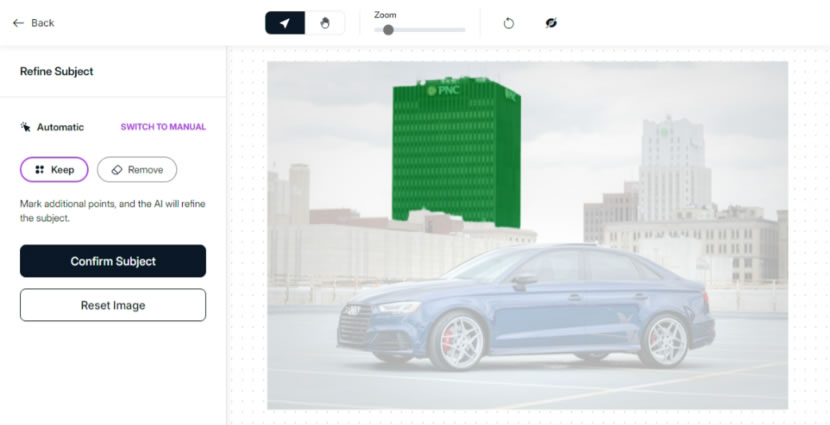Click the Zoom label text
Screen dimensions: 830x425
pyautogui.click(x=385, y=15)
